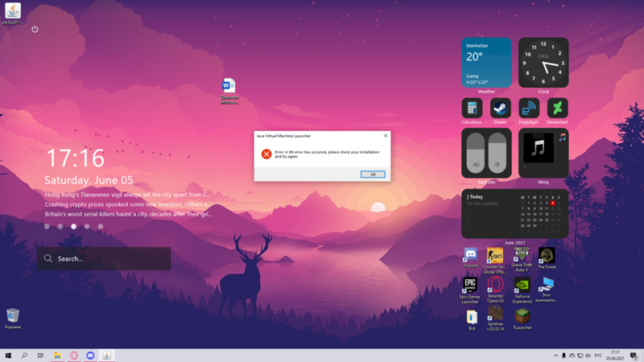The width and height of the screenshot is (644, 362).
Task: Launch the Calculator widget
Action: coord(472,108)
